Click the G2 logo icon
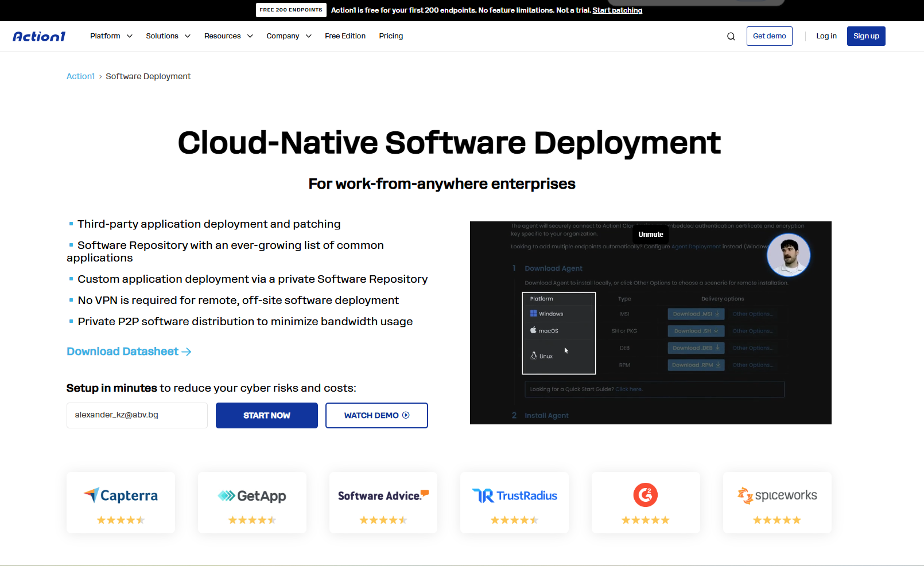 [646, 495]
